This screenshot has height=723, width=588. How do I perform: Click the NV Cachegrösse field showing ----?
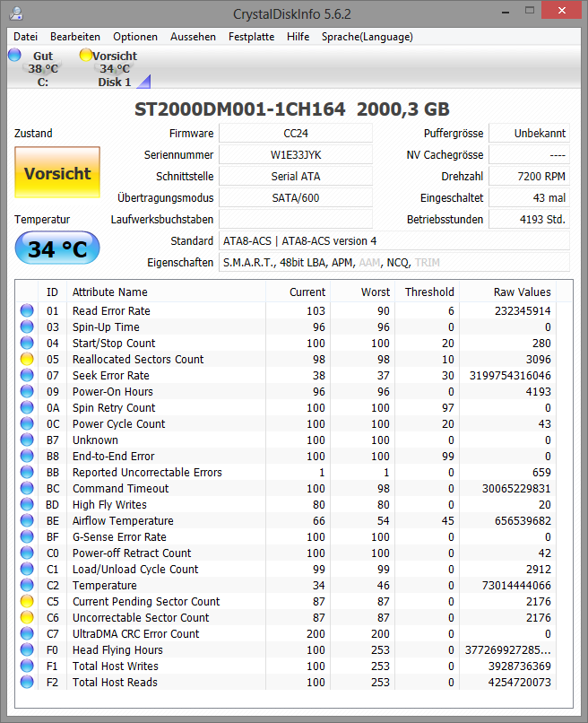(529, 155)
